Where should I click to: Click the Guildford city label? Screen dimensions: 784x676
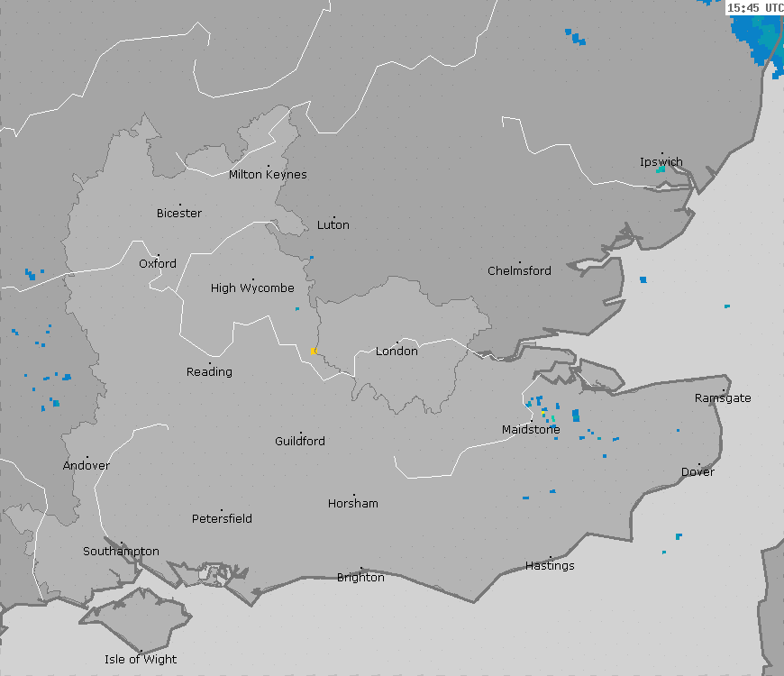click(x=300, y=441)
